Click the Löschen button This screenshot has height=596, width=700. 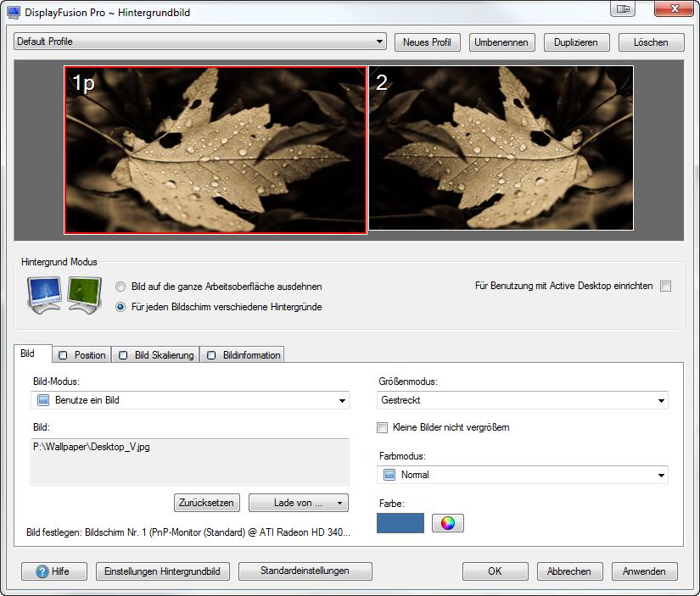tap(652, 42)
